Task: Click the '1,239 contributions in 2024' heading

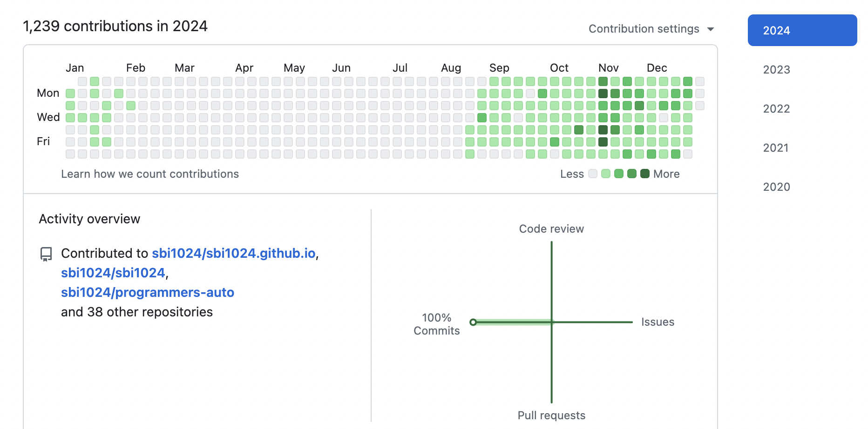Action: click(x=115, y=26)
